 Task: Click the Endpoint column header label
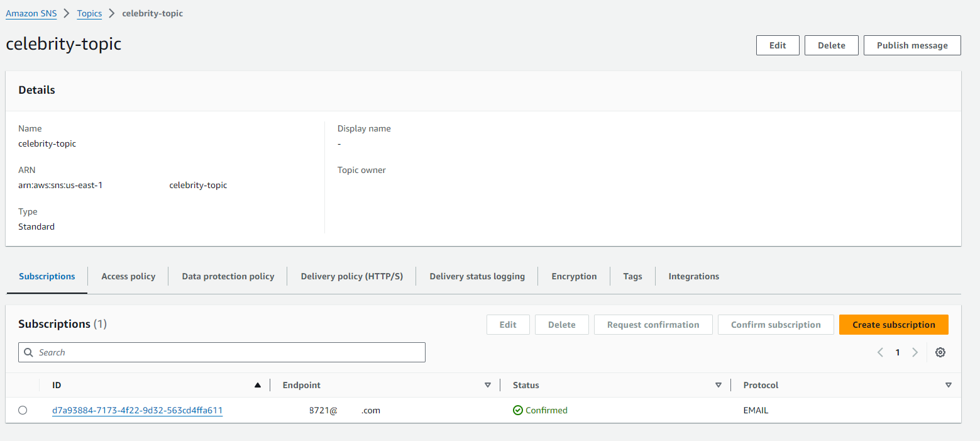coord(302,385)
